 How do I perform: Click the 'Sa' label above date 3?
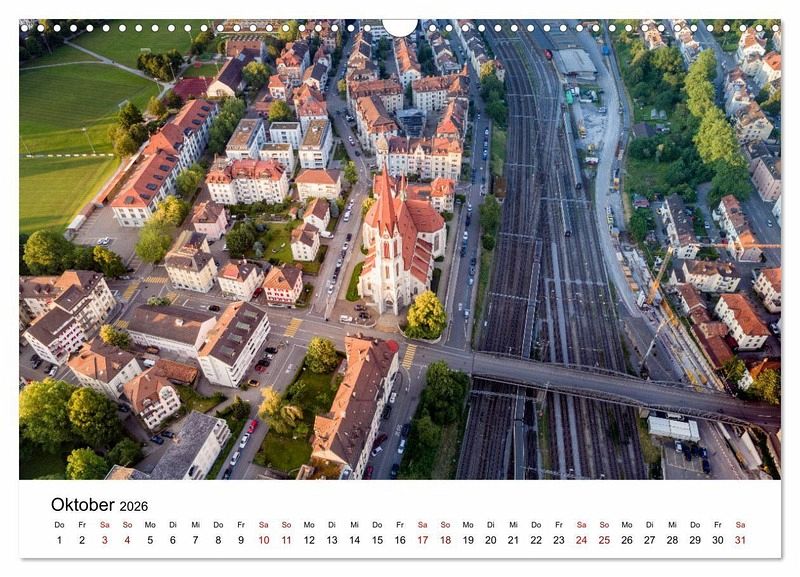click(105, 524)
